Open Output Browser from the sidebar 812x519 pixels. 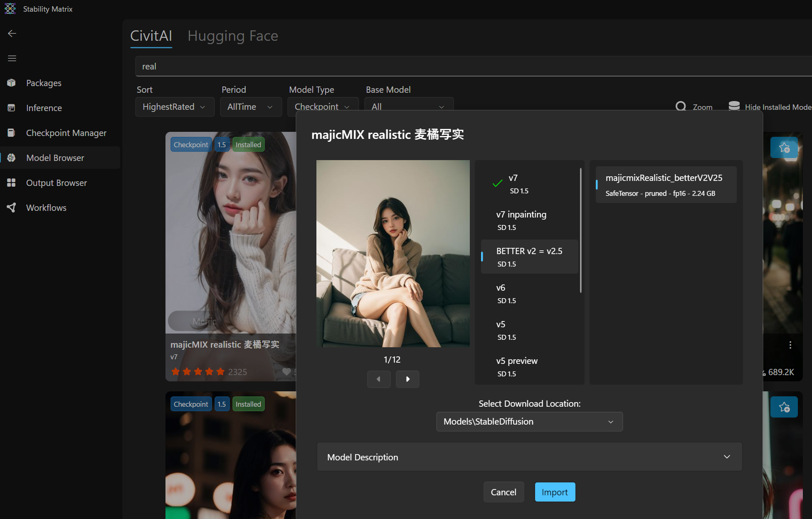click(x=56, y=183)
